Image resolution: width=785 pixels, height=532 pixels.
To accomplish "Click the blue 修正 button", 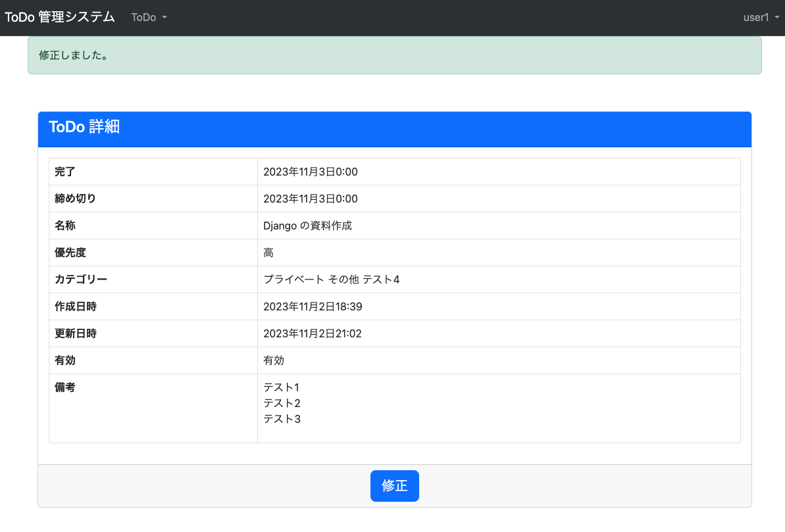I will click(395, 485).
